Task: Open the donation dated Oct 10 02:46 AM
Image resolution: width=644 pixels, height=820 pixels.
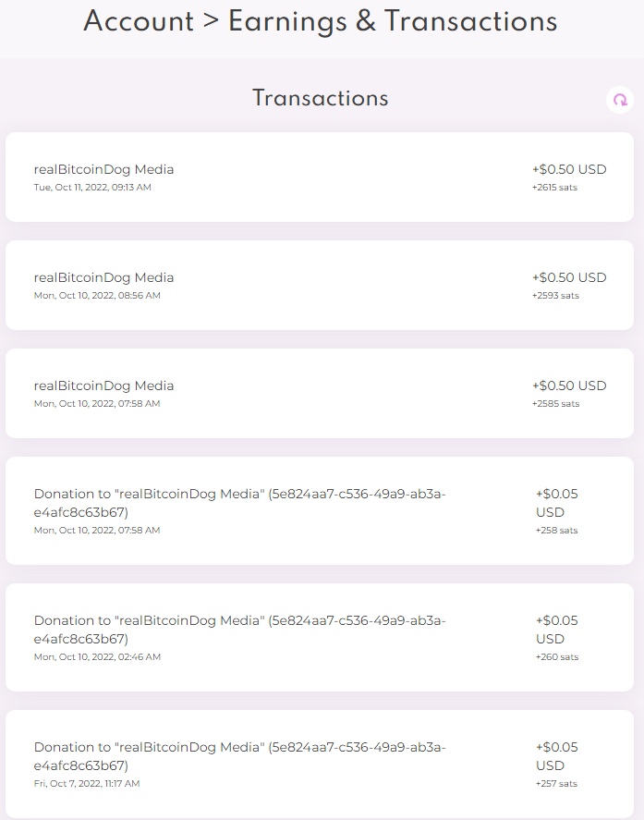Action: click(320, 637)
